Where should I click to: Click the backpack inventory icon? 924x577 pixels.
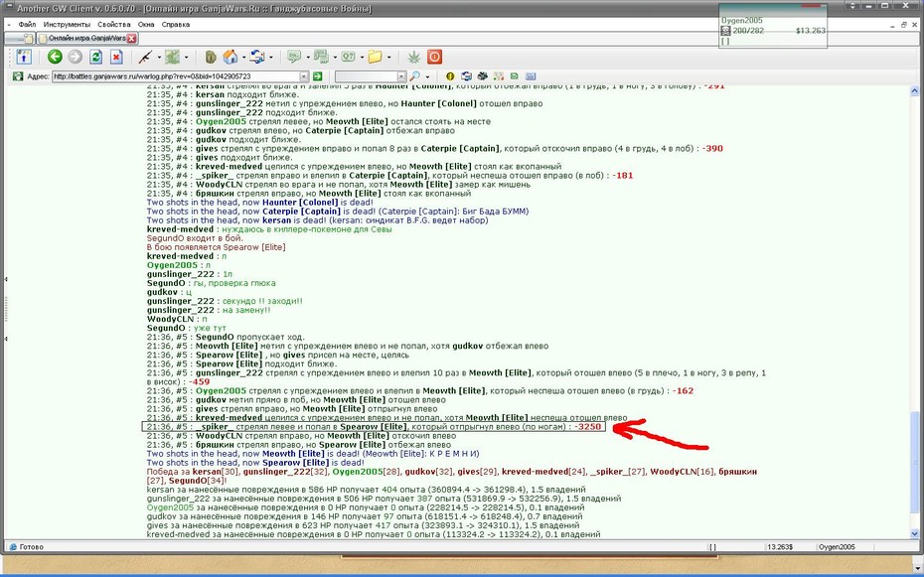(x=211, y=57)
